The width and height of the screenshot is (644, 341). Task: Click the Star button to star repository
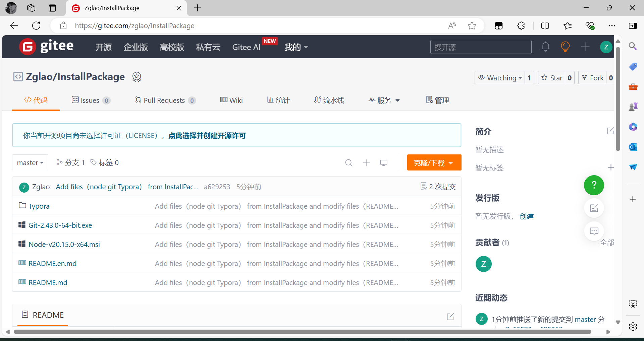pos(552,78)
